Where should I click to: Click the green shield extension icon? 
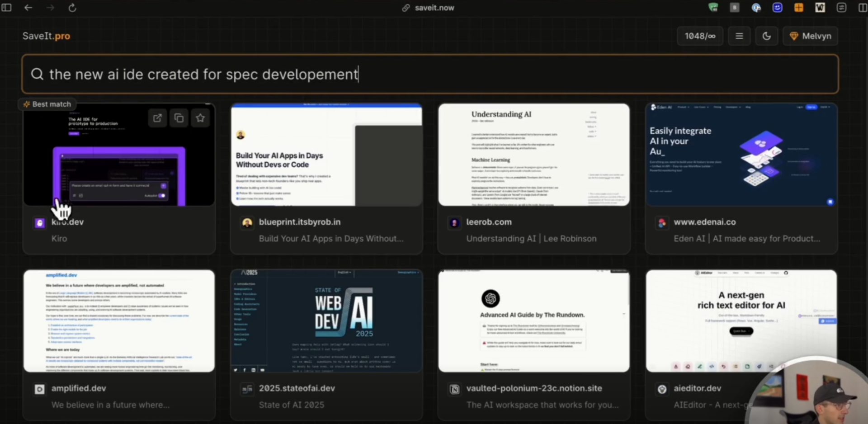point(713,8)
